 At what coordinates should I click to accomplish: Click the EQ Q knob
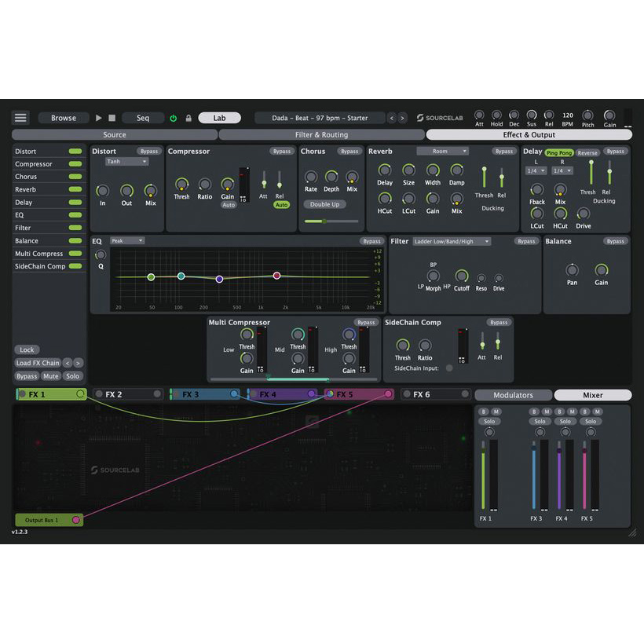tap(101, 254)
